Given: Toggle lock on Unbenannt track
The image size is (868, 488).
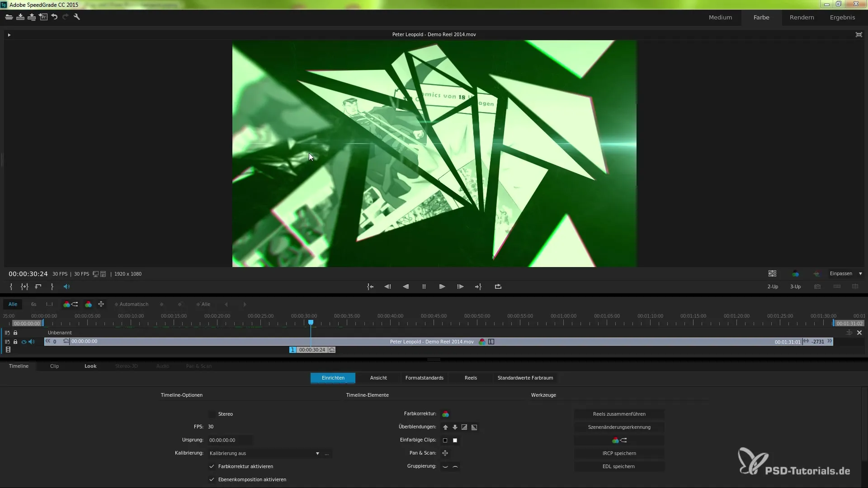Looking at the screenshot, I should 15,333.
